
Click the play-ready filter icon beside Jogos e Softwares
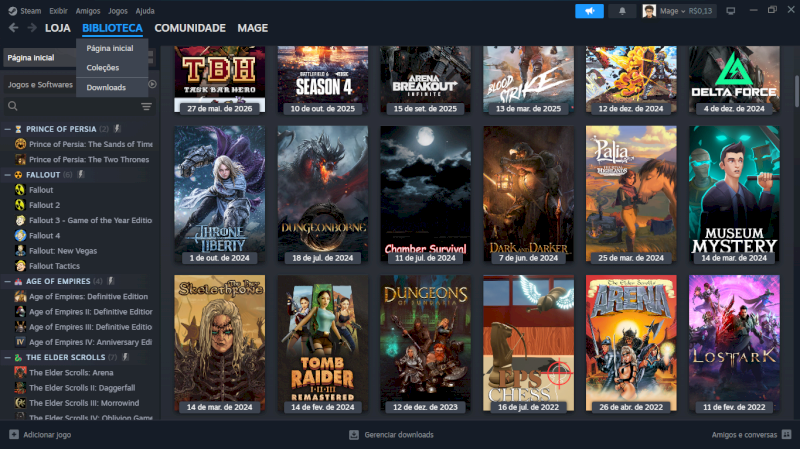coord(152,84)
